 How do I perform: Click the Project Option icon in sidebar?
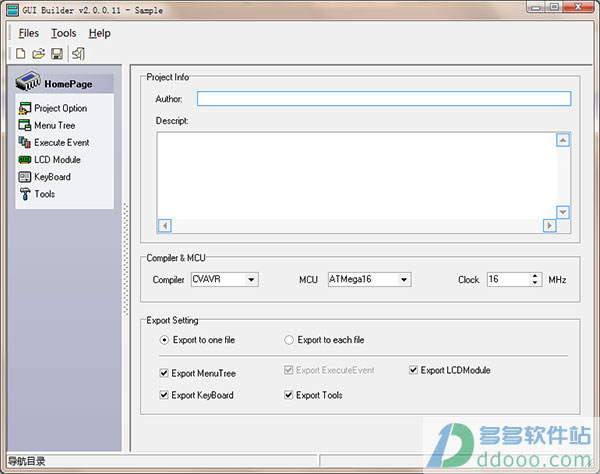(x=25, y=109)
